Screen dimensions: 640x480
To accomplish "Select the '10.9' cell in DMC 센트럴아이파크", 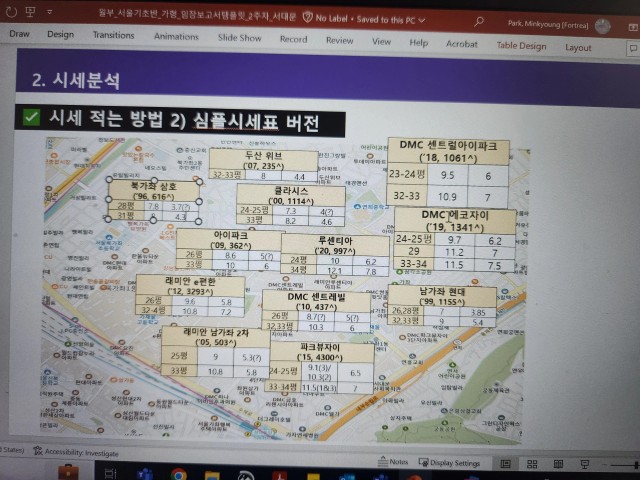I will pos(447,196).
